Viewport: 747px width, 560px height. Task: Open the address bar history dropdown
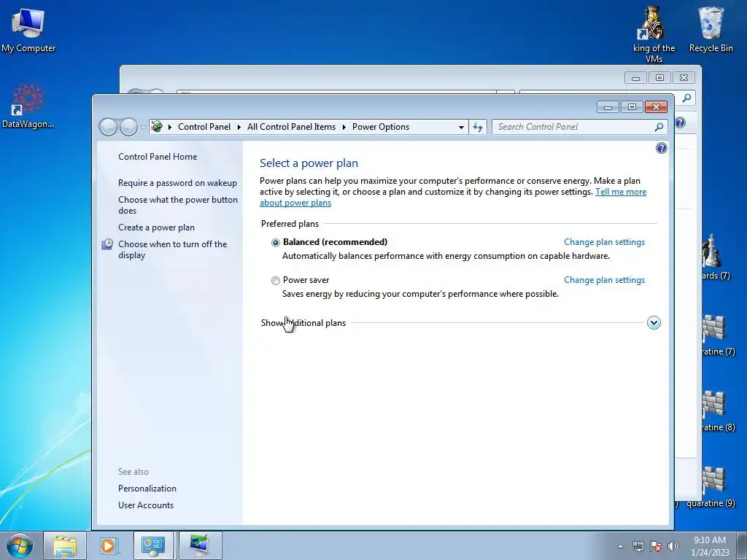(461, 127)
